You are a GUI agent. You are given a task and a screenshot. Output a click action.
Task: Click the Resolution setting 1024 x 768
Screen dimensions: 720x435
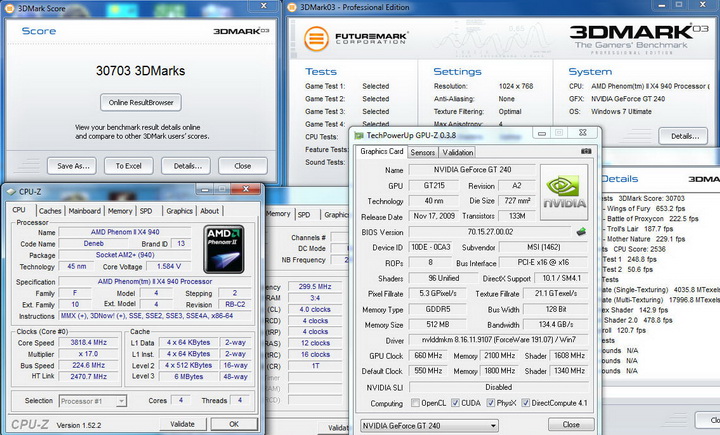tap(516, 86)
